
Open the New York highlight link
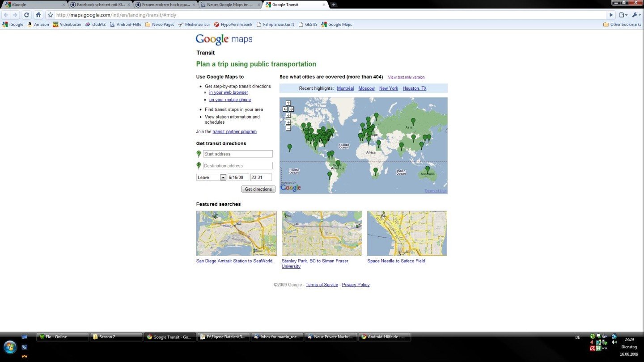[389, 88]
